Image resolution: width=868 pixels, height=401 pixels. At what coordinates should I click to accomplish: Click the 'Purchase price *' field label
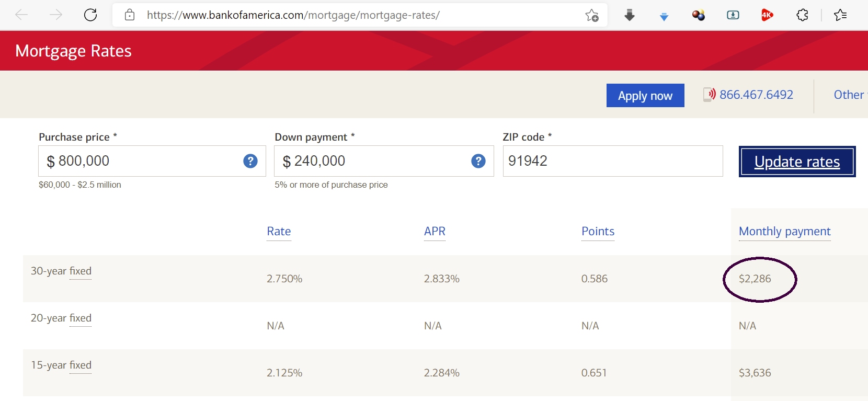pos(78,137)
